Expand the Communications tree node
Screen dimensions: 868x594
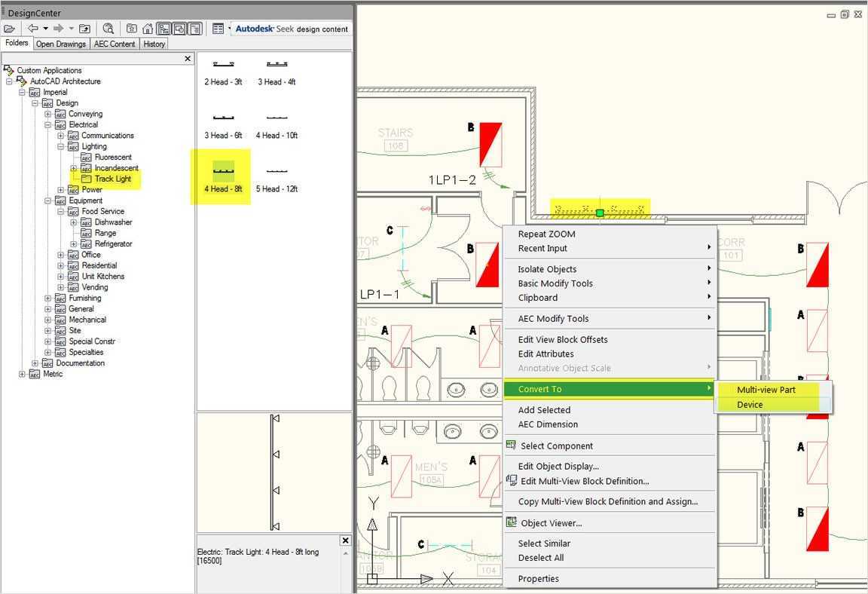point(61,136)
